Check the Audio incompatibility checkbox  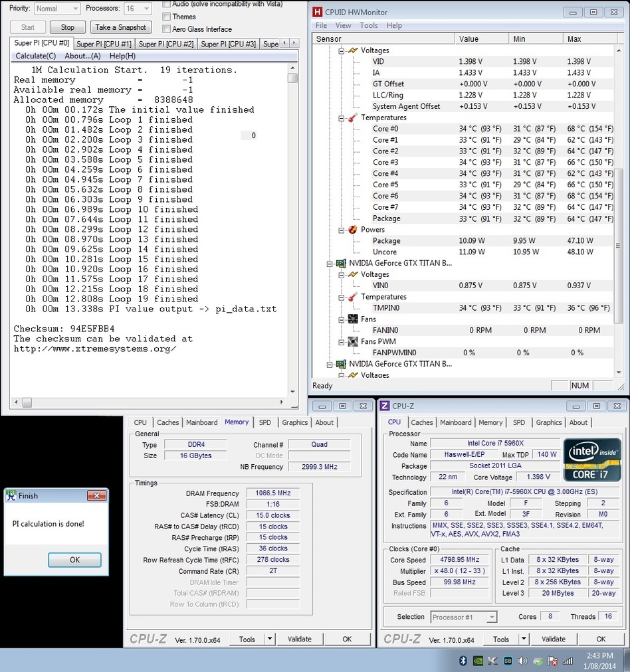[x=167, y=4]
